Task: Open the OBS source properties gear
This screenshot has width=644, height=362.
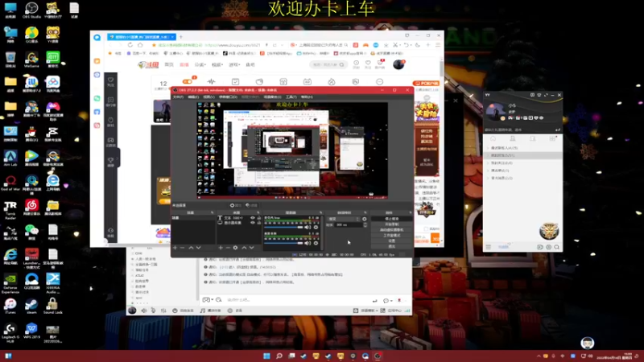Action: point(235,248)
